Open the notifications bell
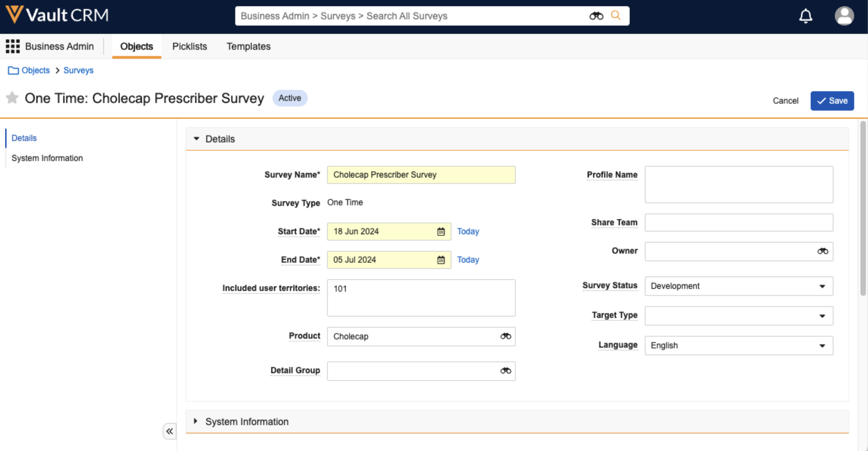This screenshot has width=868, height=451. [805, 16]
